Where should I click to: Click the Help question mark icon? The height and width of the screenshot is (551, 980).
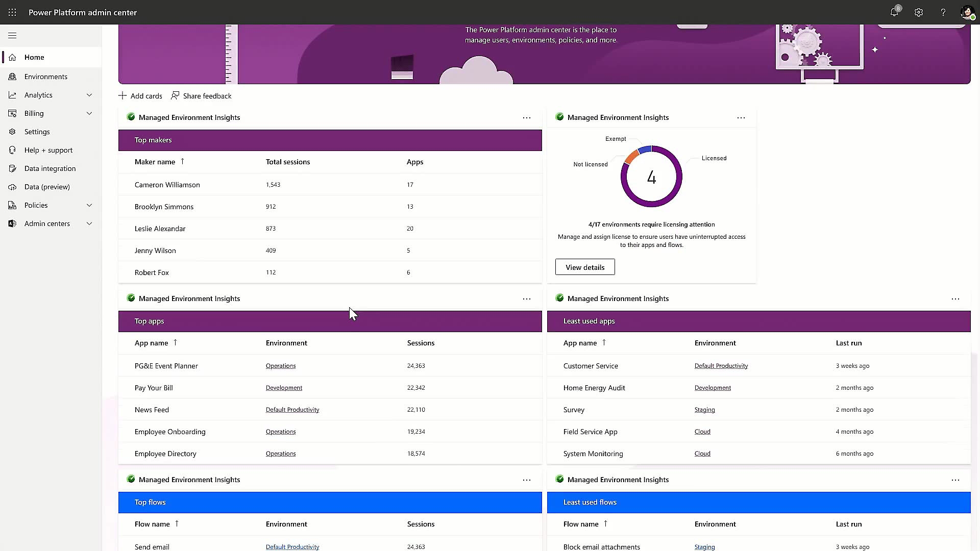(943, 12)
